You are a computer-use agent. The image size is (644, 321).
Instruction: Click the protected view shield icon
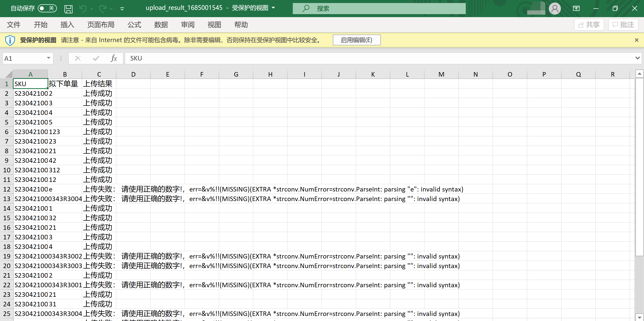coord(10,40)
